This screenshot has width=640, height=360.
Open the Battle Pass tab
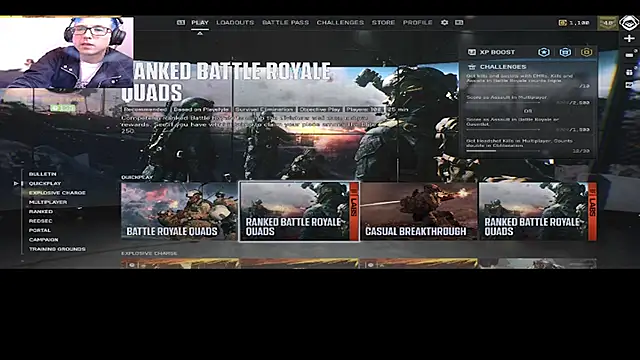point(285,22)
